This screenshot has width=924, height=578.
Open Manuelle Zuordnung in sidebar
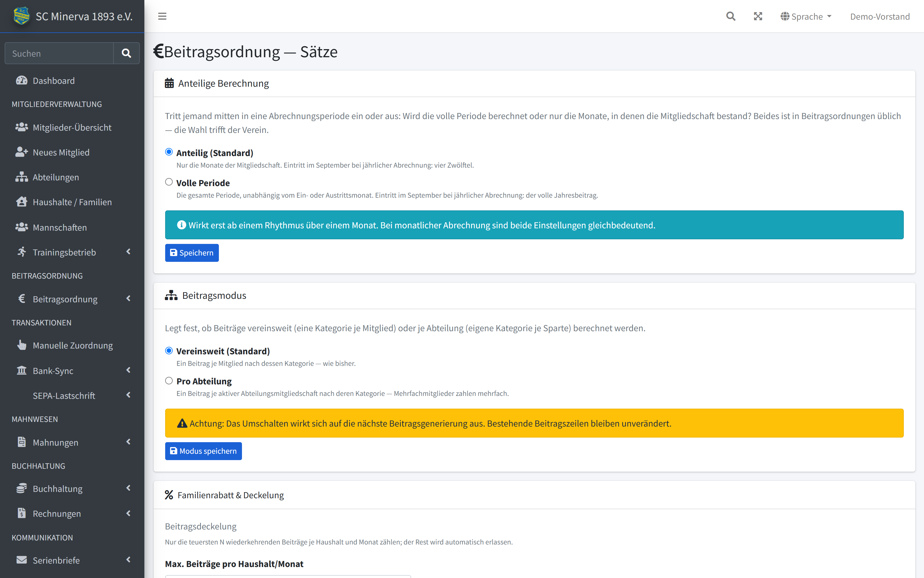(72, 345)
